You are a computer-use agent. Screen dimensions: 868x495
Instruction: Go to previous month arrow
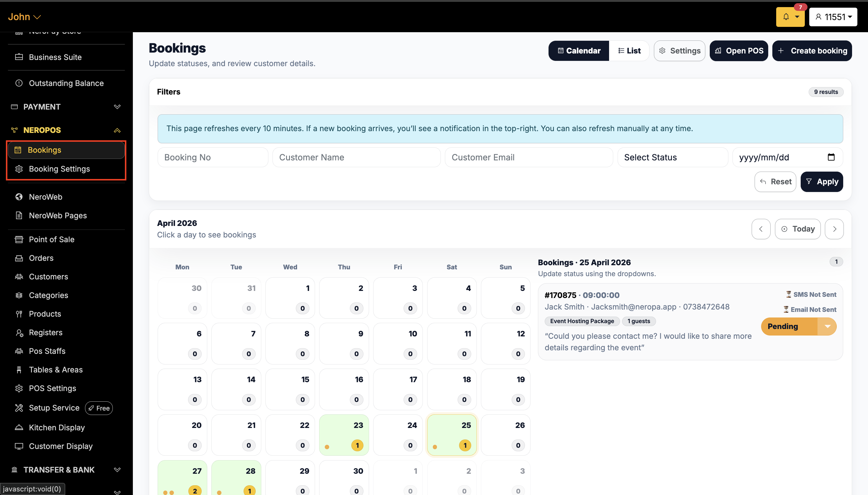coord(761,229)
